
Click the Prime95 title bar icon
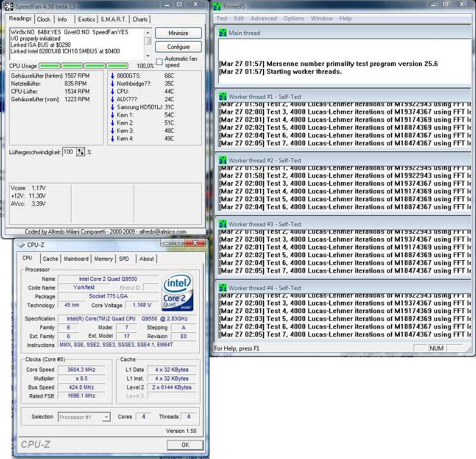point(217,7)
